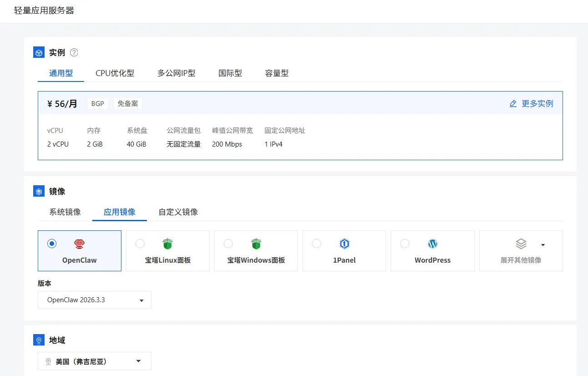This screenshot has width=588, height=376.
Task: Click the 2 GiB memory value
Action: pyautogui.click(x=95, y=144)
